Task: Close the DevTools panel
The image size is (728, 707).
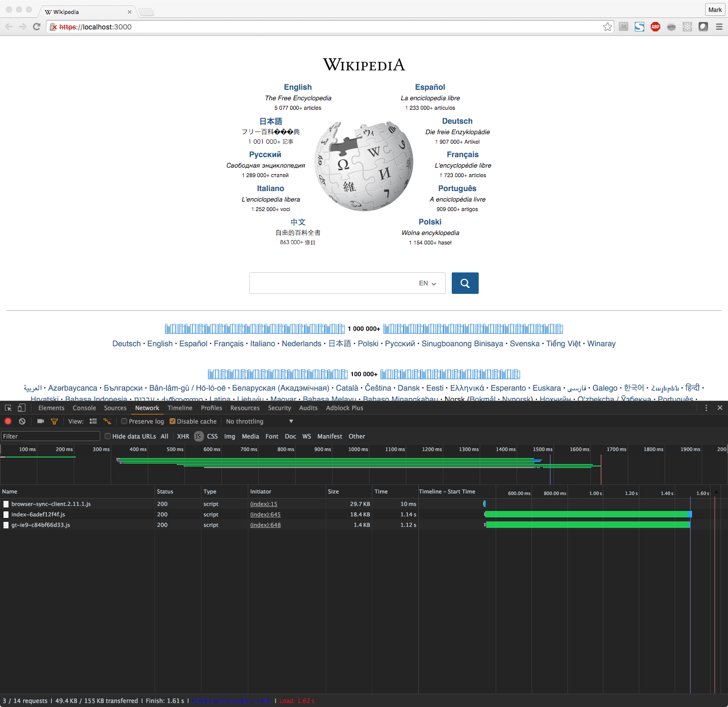Action: [720, 408]
